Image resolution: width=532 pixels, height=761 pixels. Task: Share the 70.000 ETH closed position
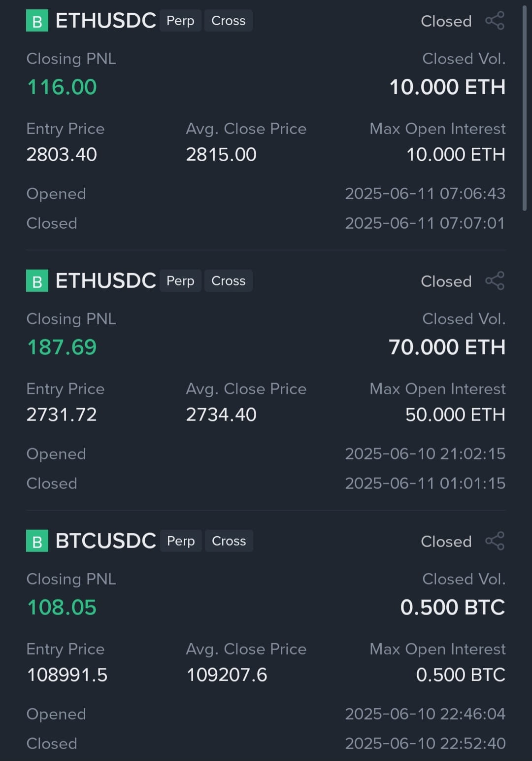point(495,281)
